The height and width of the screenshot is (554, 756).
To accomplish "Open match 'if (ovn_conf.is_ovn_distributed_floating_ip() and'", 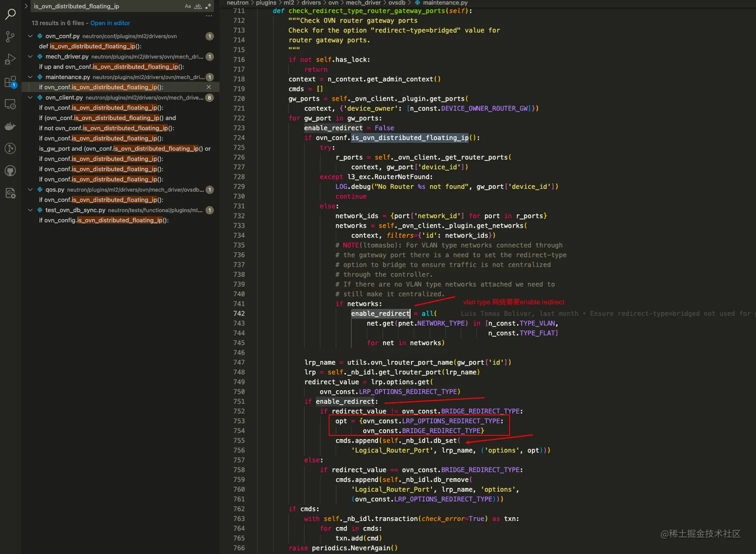I will [107, 118].
